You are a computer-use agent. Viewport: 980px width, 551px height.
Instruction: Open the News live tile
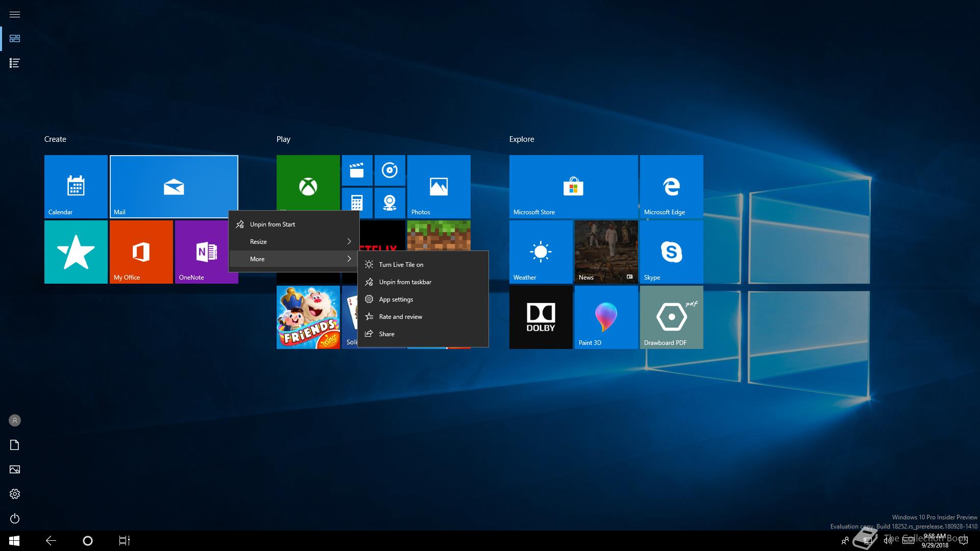coord(606,252)
